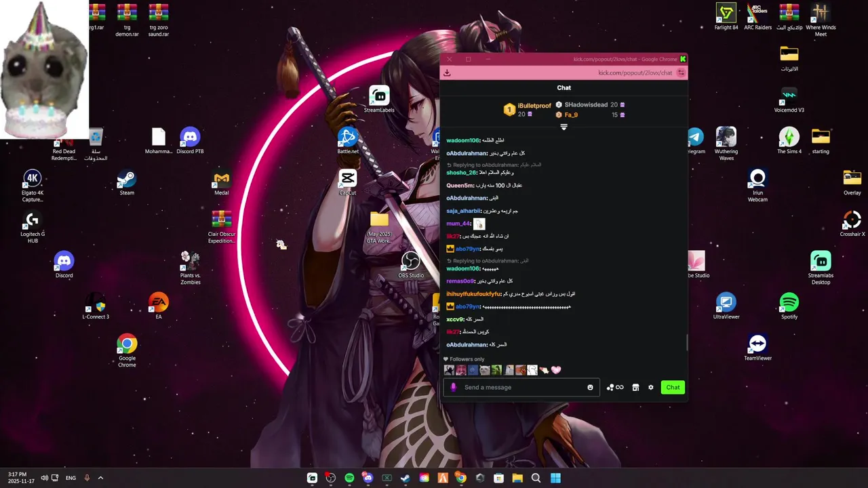Open ARC Raiders shortcut
This screenshot has height=488, width=868.
point(757,18)
